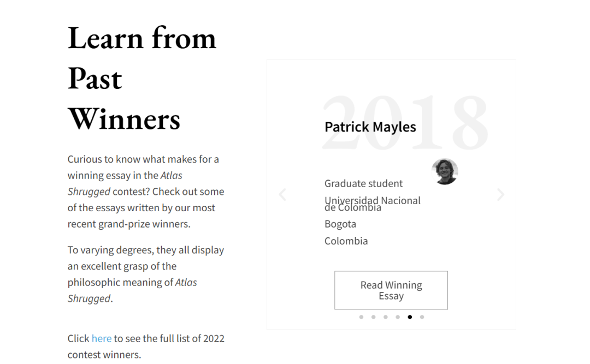Click the active fifth carousel dot
The width and height of the screenshot is (590, 364).
tap(410, 317)
